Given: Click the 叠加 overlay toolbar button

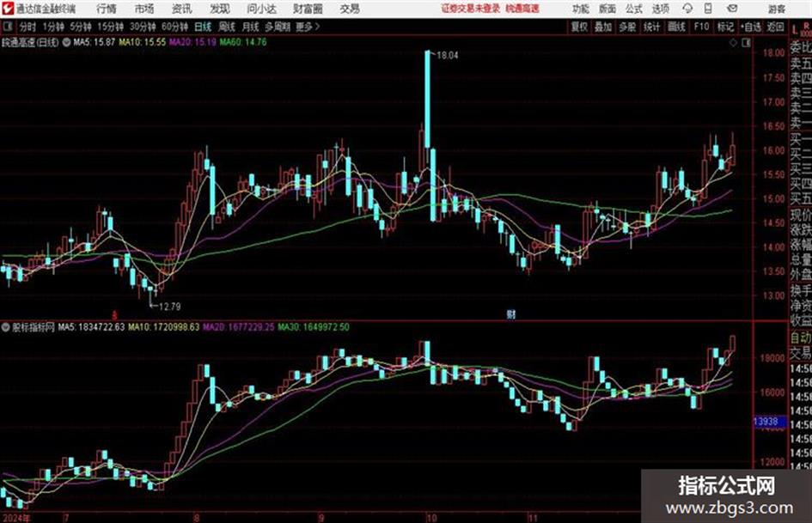Looking at the screenshot, I should (x=603, y=27).
